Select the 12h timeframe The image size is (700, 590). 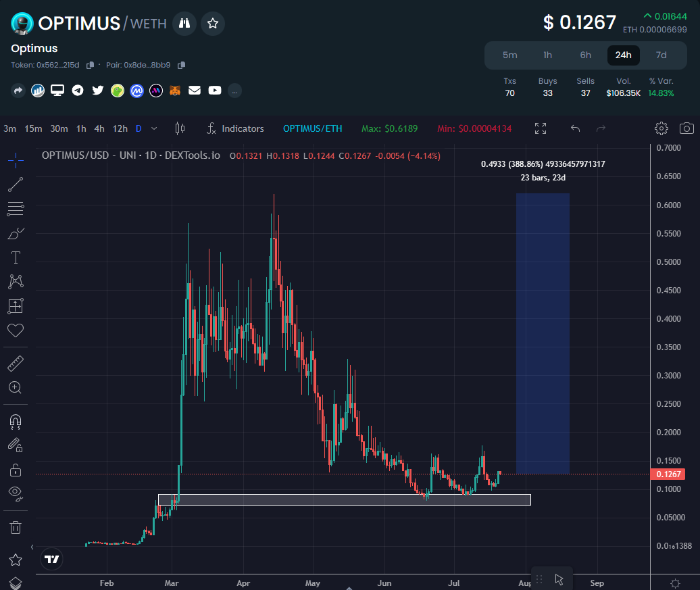tap(120, 128)
